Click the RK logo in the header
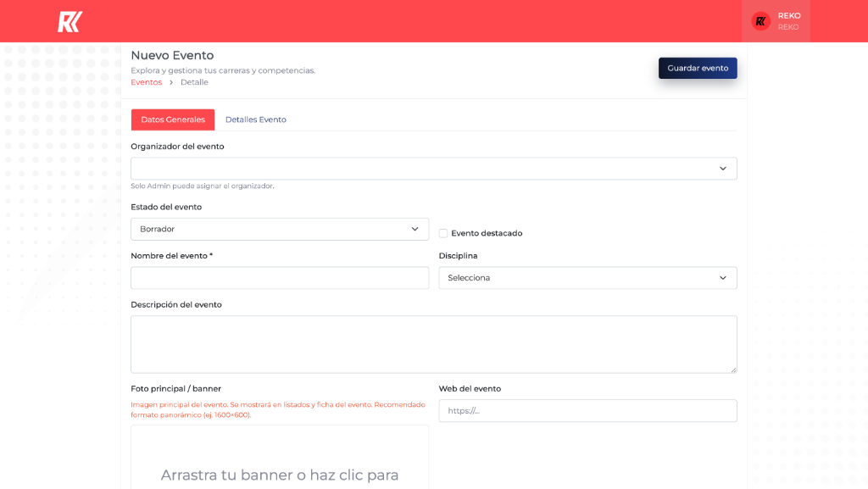 [x=70, y=21]
